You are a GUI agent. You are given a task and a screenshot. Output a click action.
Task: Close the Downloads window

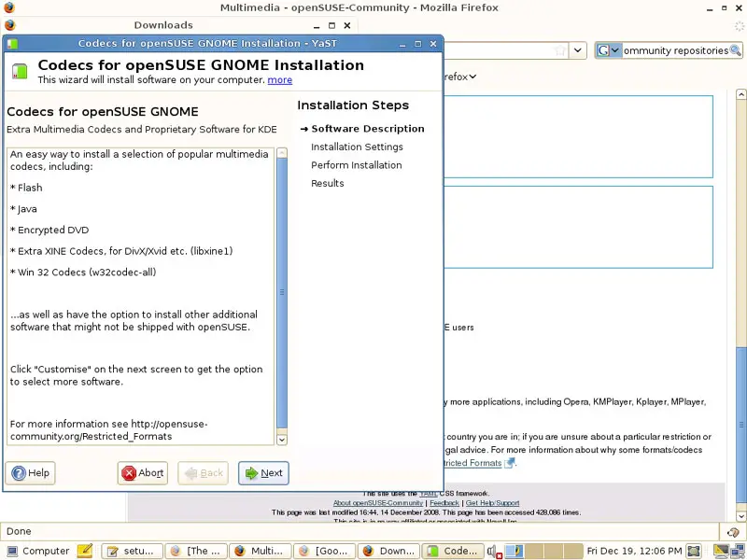coord(347,26)
